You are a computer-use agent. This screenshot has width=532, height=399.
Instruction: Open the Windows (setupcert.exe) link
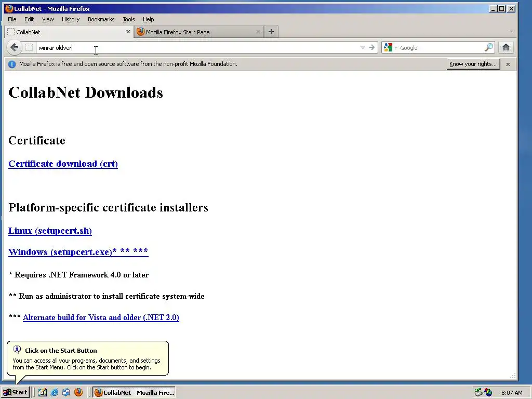(78, 252)
